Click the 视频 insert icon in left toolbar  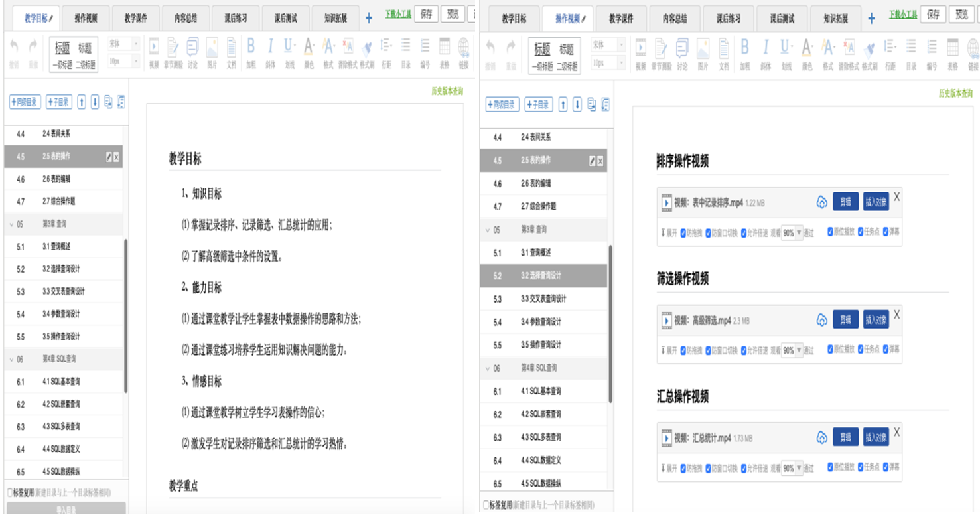[x=154, y=51]
